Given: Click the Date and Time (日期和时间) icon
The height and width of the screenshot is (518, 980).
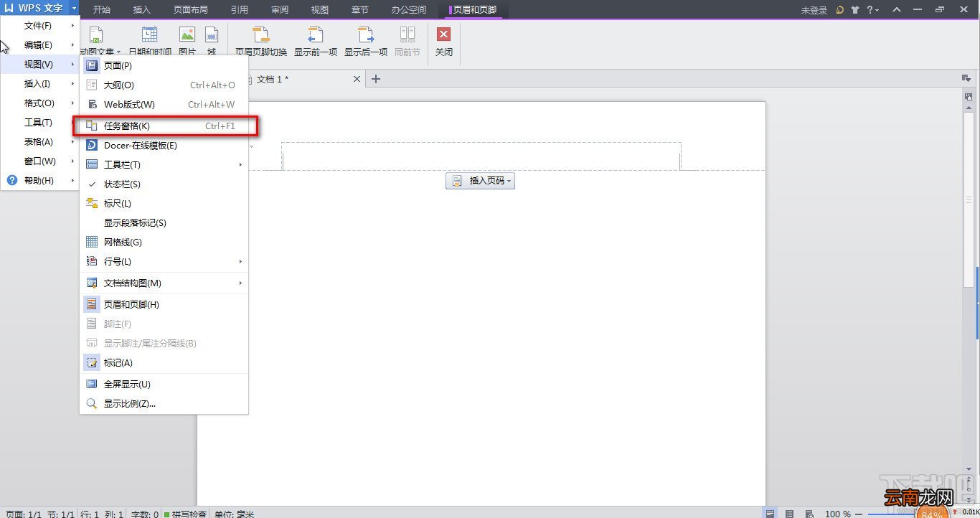Looking at the screenshot, I should pos(150,34).
